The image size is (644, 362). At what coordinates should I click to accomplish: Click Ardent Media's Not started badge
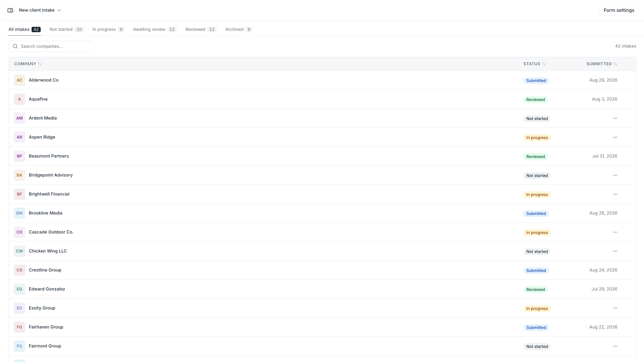[x=537, y=118]
